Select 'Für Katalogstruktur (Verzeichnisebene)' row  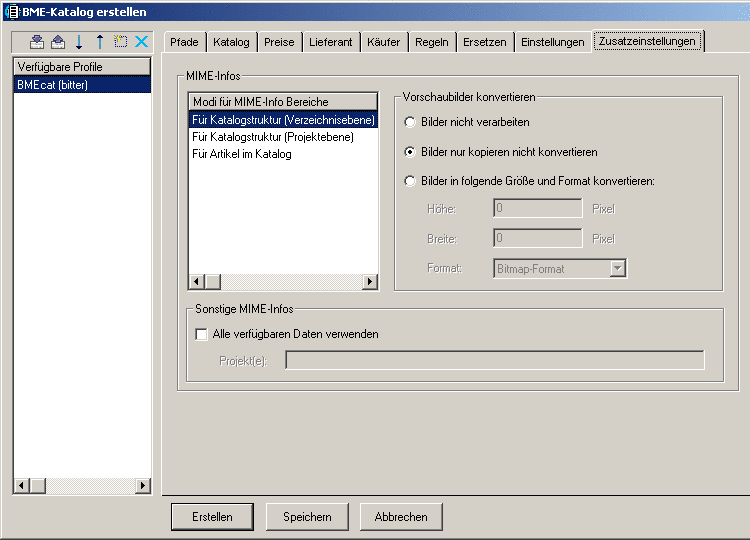[x=283, y=120]
